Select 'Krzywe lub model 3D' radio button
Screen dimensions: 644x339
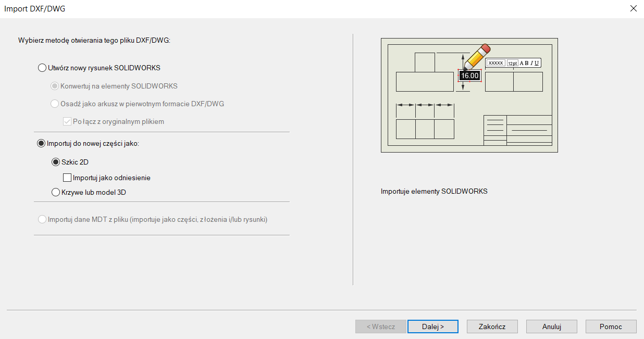56,192
